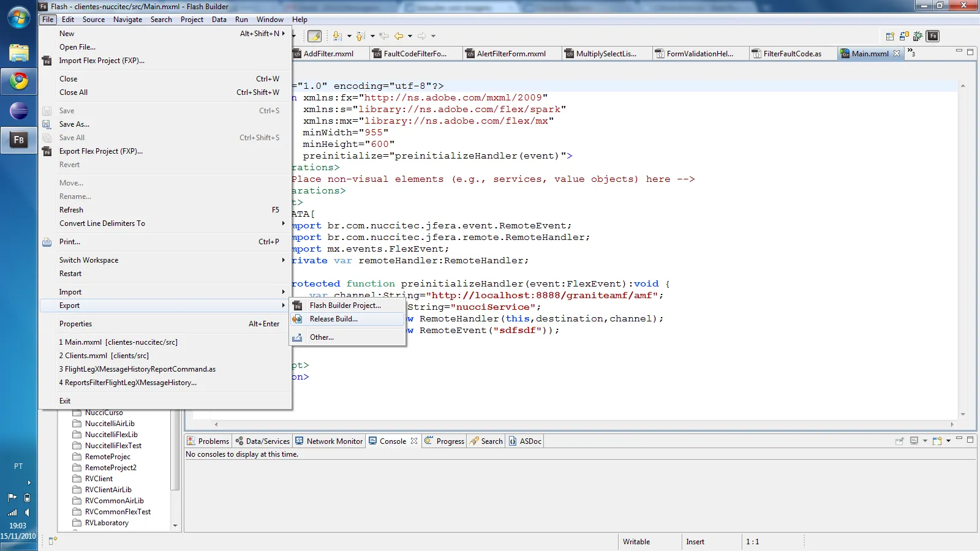
Task: Select the RVLaboratory project folder
Action: tap(107, 523)
